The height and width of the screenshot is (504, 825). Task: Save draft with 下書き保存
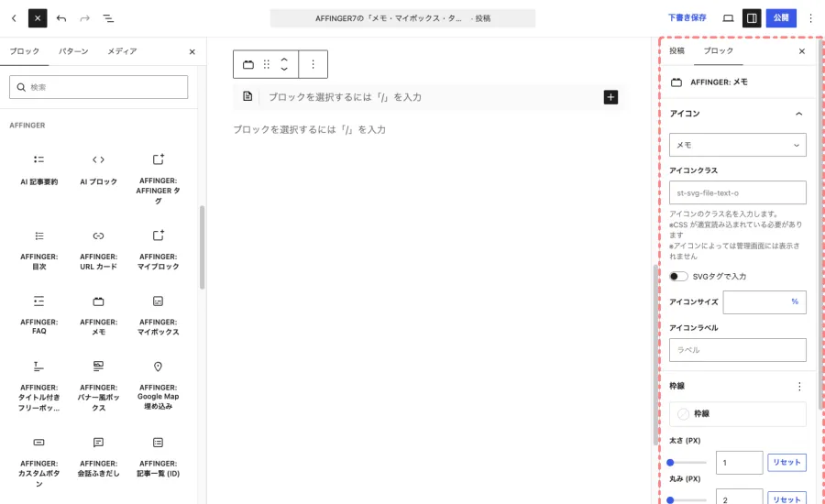click(x=687, y=18)
